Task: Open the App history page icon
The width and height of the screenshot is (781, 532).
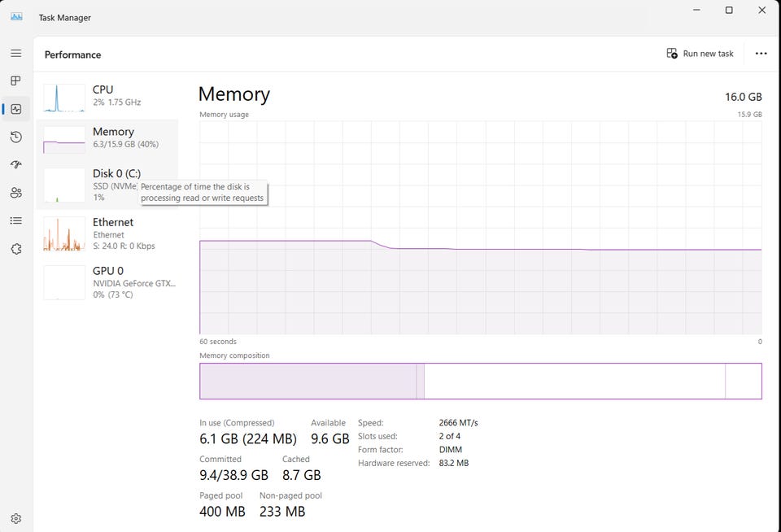Action: coord(15,137)
